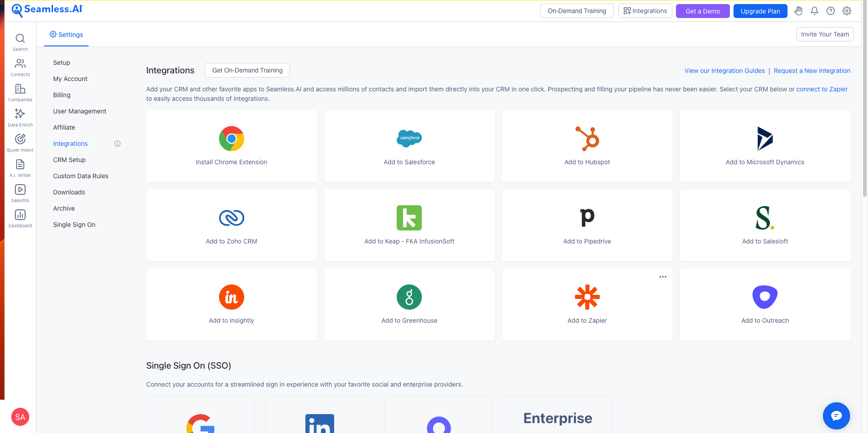This screenshot has height=433, width=868.
Task: Launch the A.I. Writer from sidebar
Action: pyautogui.click(x=20, y=167)
